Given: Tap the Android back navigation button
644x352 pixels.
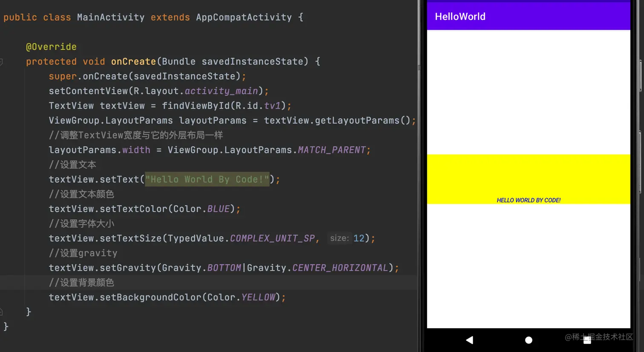Looking at the screenshot, I should click(x=469, y=340).
